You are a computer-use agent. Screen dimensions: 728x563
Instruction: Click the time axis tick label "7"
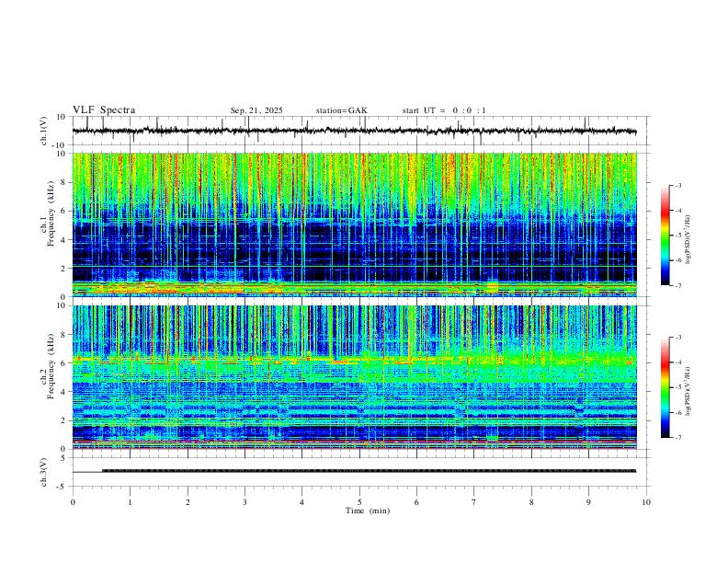[474, 502]
